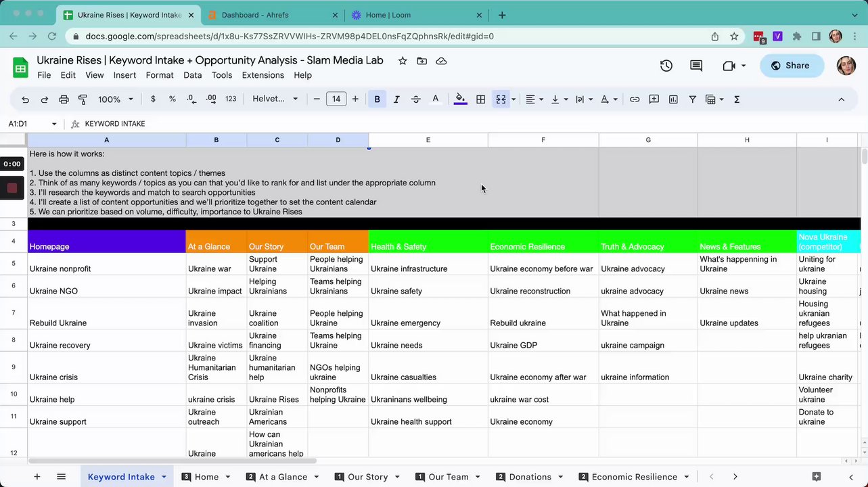The height and width of the screenshot is (487, 868).
Task: Open the name box dropdown arrow
Action: (x=54, y=124)
